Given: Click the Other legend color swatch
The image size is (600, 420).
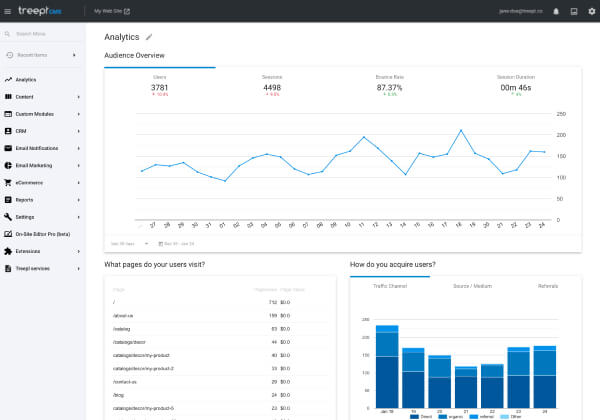Looking at the screenshot, I should pyautogui.click(x=504, y=417).
